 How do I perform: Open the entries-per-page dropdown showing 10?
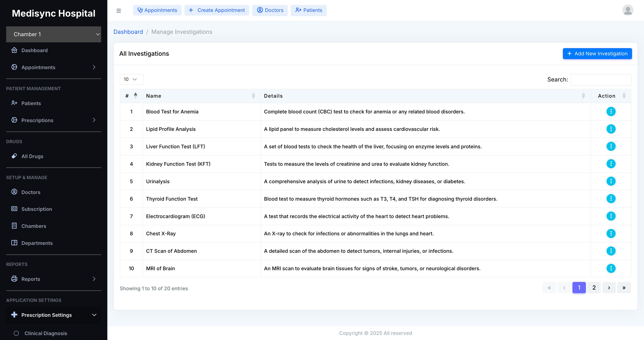coord(131,79)
